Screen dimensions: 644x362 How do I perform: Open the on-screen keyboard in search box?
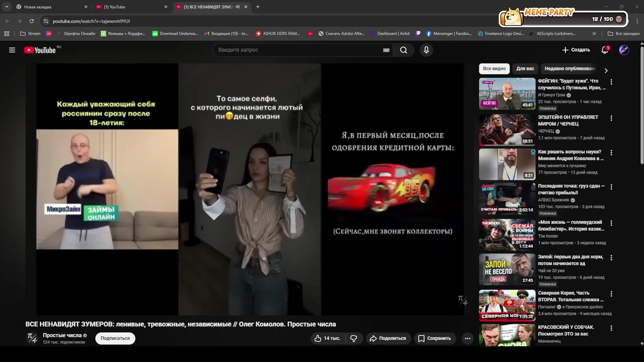coord(386,50)
